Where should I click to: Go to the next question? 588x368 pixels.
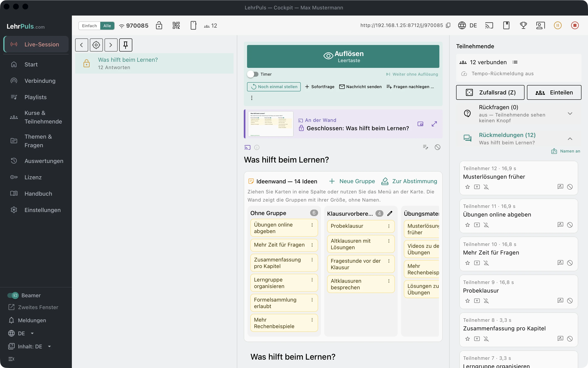111,45
